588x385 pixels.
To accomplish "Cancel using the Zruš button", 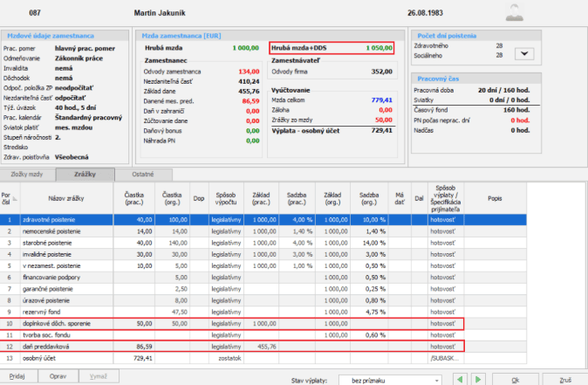I will click(564, 380).
